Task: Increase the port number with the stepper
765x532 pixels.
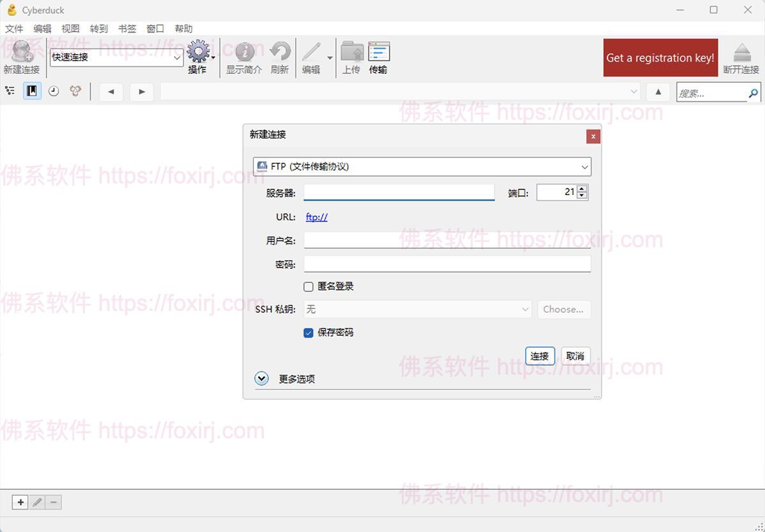Action: 581,187
